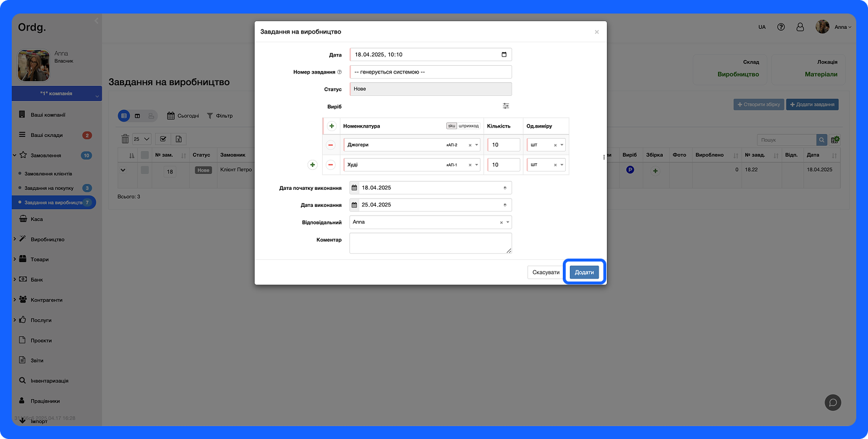Screen dimensions: 868x439
Task: Click help icon beside Номер завдання label
Action: pos(339,72)
